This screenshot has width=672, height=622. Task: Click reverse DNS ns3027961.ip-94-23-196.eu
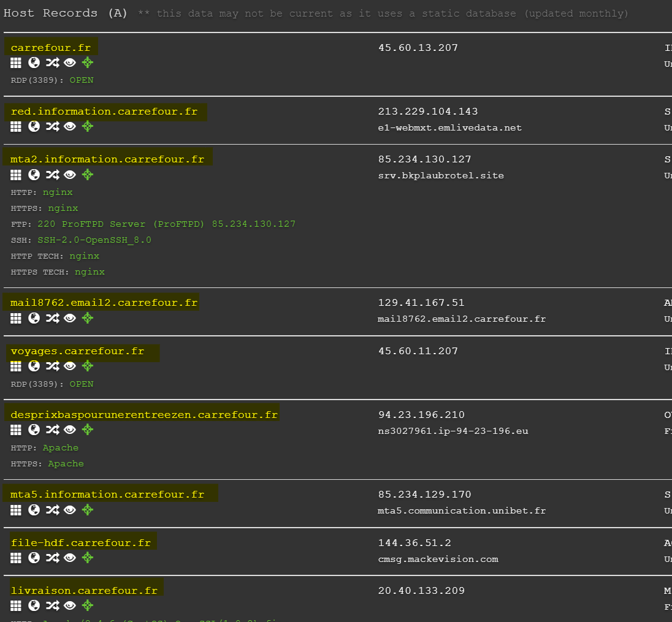[453, 431]
